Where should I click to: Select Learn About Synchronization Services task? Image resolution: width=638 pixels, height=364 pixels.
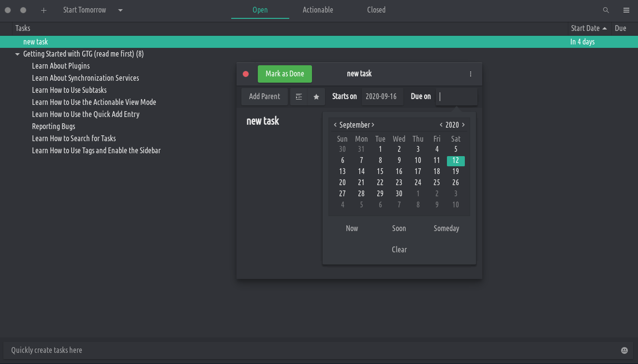(x=86, y=78)
